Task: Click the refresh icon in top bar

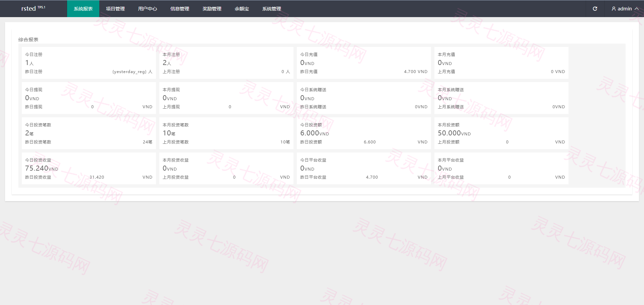Action: 595,9
